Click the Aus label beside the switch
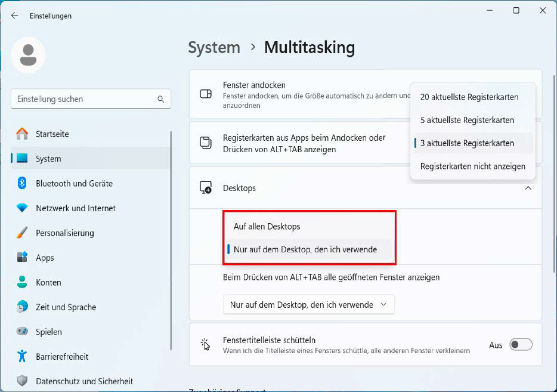 click(496, 345)
